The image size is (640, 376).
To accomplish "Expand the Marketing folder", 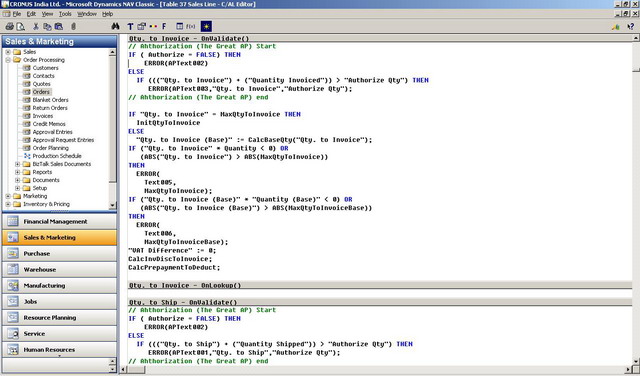I will click(8, 196).
